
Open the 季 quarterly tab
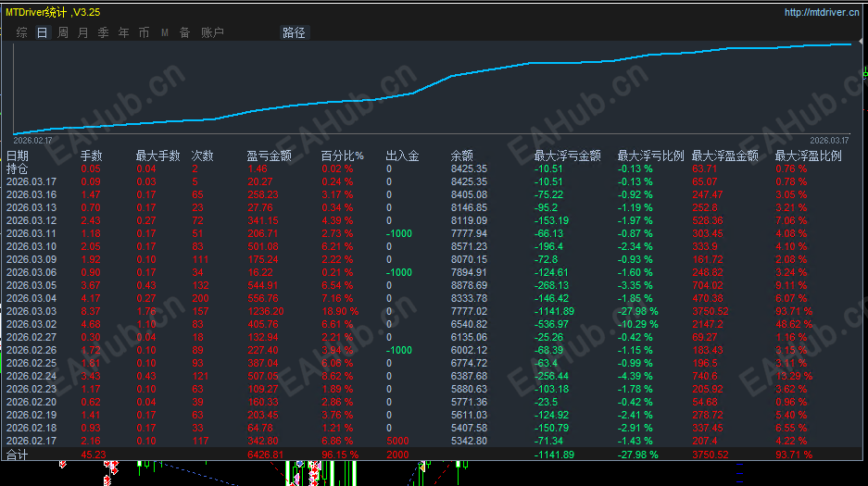point(103,32)
